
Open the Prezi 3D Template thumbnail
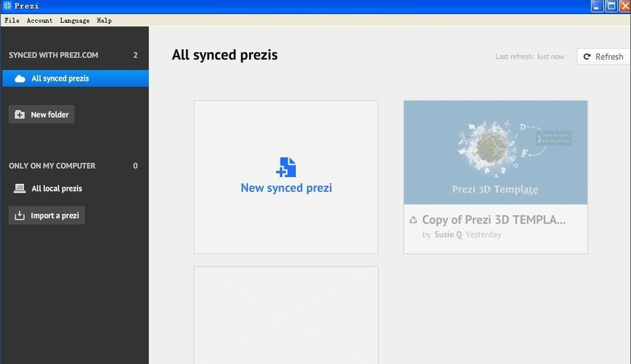coord(496,152)
